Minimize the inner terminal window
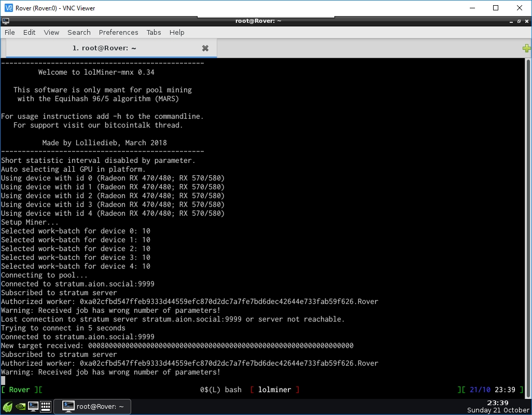The width and height of the screenshot is (532, 415). coord(511,21)
